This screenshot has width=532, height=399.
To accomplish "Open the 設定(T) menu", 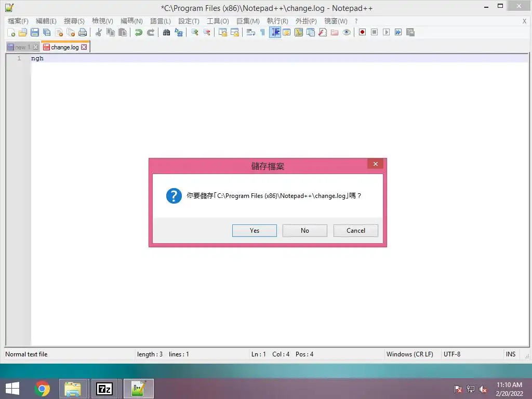I will tap(189, 21).
